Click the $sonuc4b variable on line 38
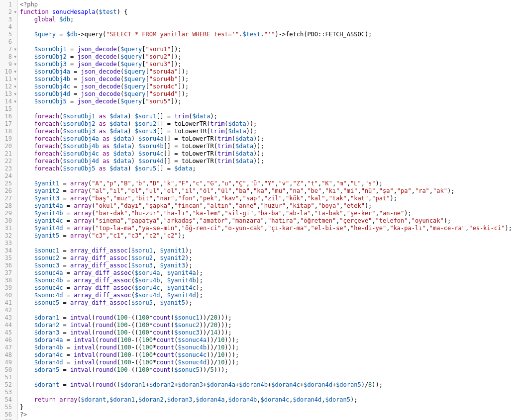 [x=48, y=280]
